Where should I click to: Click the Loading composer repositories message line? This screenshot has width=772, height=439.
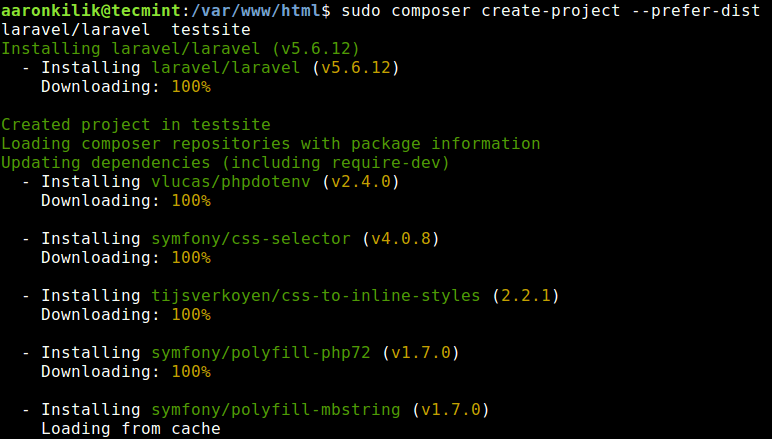270,144
